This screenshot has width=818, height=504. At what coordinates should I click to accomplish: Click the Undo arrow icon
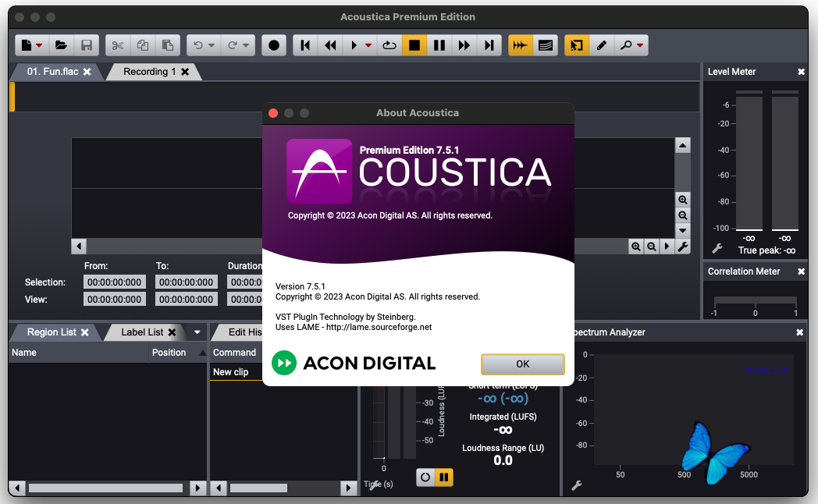click(198, 45)
